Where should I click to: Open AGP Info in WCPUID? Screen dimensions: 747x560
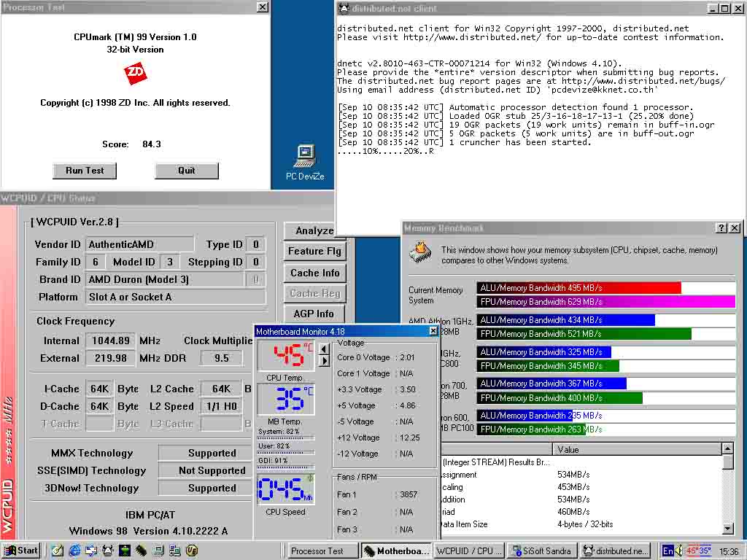coord(314,314)
